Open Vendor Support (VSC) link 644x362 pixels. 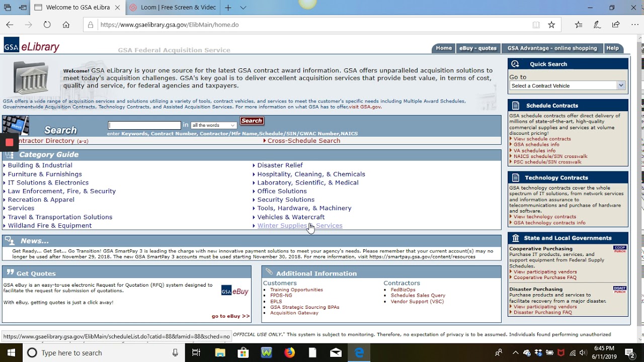(417, 302)
